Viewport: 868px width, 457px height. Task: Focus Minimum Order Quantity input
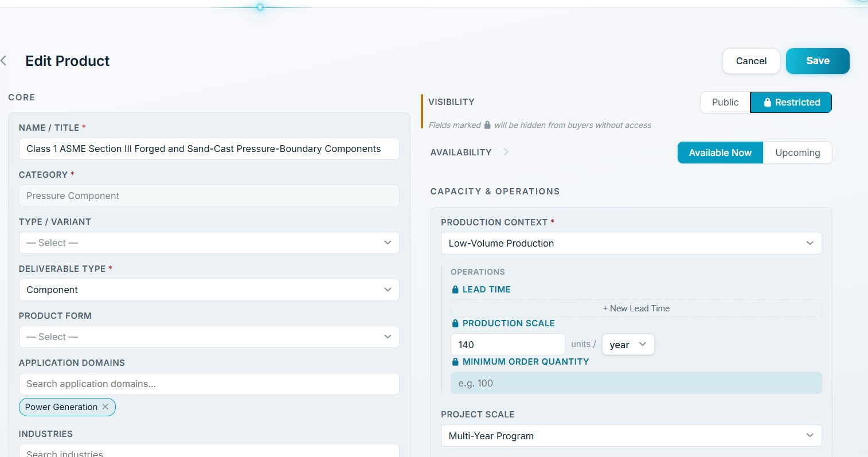pyautogui.click(x=636, y=383)
